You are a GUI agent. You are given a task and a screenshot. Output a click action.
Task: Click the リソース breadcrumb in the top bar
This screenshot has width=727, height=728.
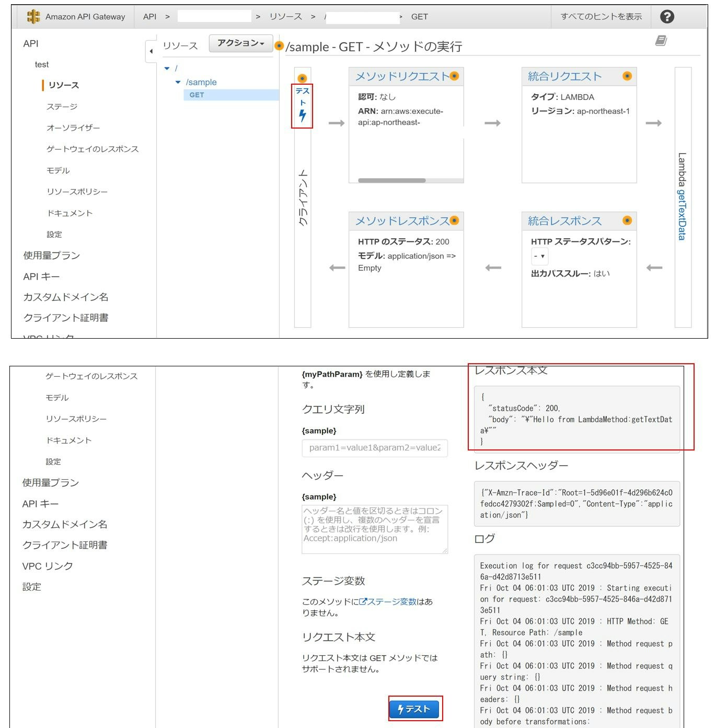[x=286, y=17]
